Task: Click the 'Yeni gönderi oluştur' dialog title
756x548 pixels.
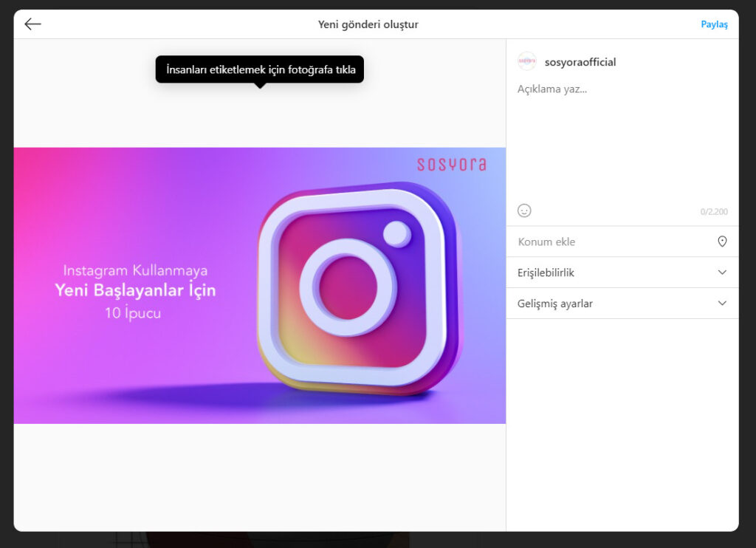Action: pyautogui.click(x=368, y=24)
